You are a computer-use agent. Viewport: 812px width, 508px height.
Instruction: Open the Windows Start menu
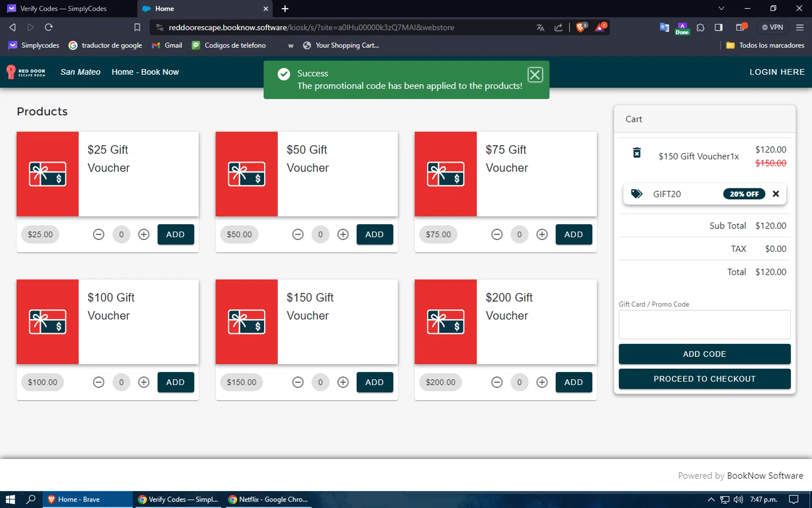coord(10,499)
